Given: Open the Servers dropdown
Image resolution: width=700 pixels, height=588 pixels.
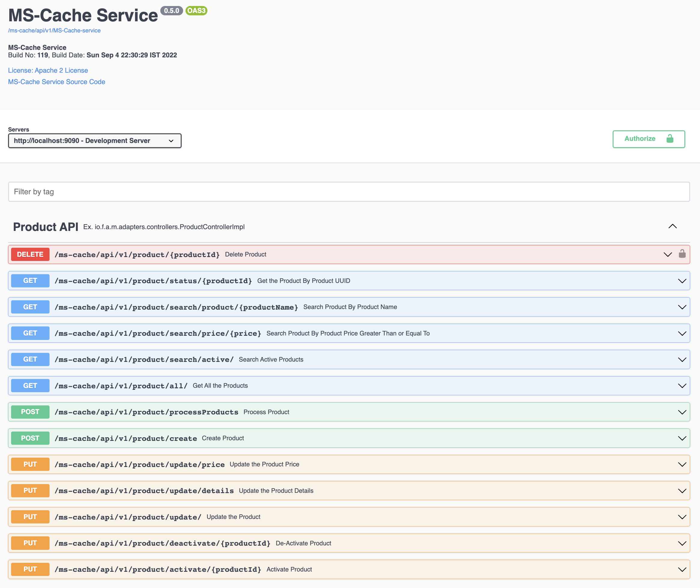Looking at the screenshot, I should [x=95, y=141].
